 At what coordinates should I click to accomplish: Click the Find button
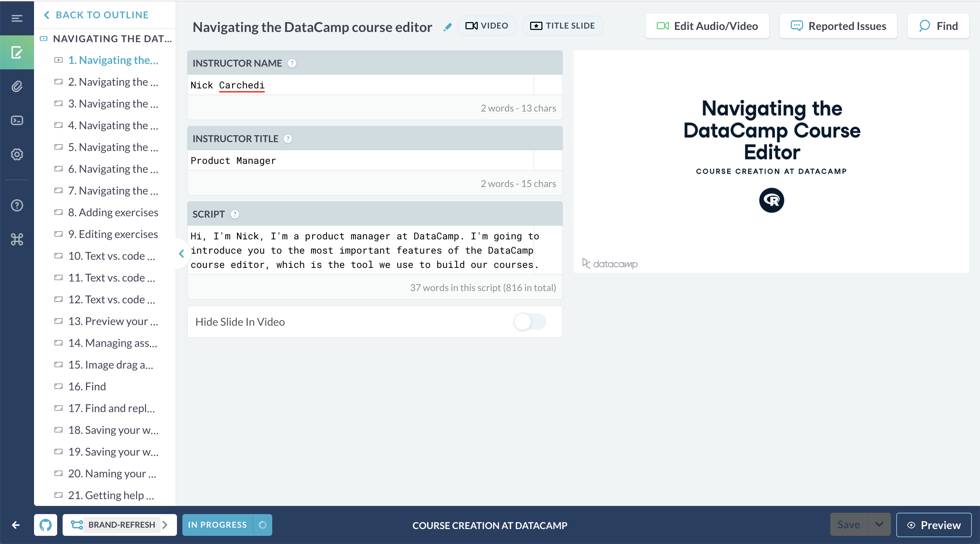pos(938,26)
